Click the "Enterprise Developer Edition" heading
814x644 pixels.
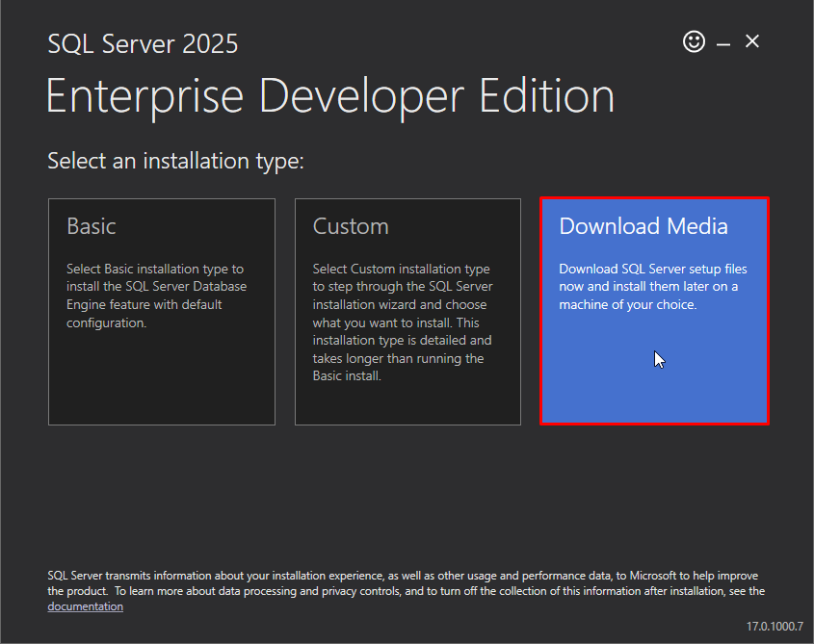[330, 95]
